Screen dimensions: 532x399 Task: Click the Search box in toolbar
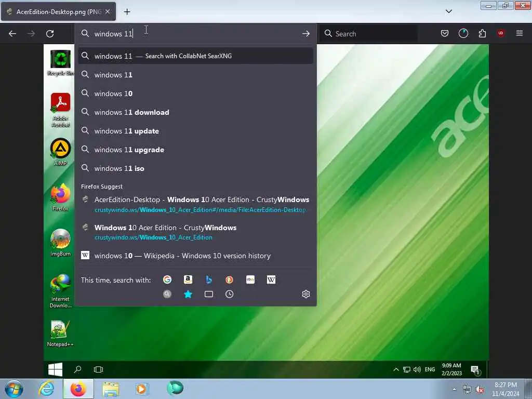(x=368, y=34)
